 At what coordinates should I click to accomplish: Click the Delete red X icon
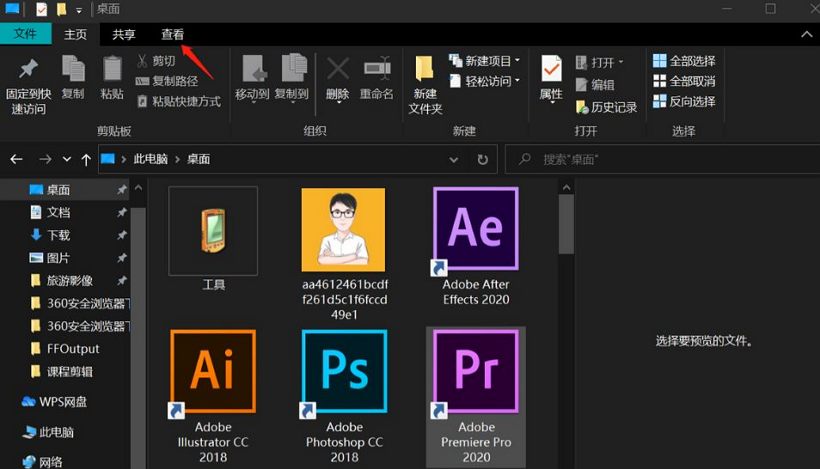pyautogui.click(x=338, y=70)
